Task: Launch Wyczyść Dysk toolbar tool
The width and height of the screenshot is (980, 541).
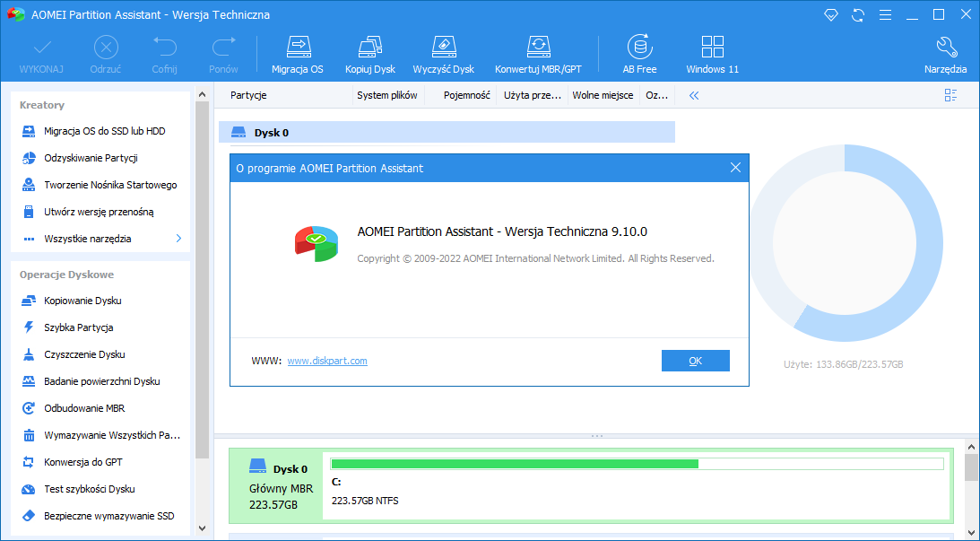Action: click(444, 55)
